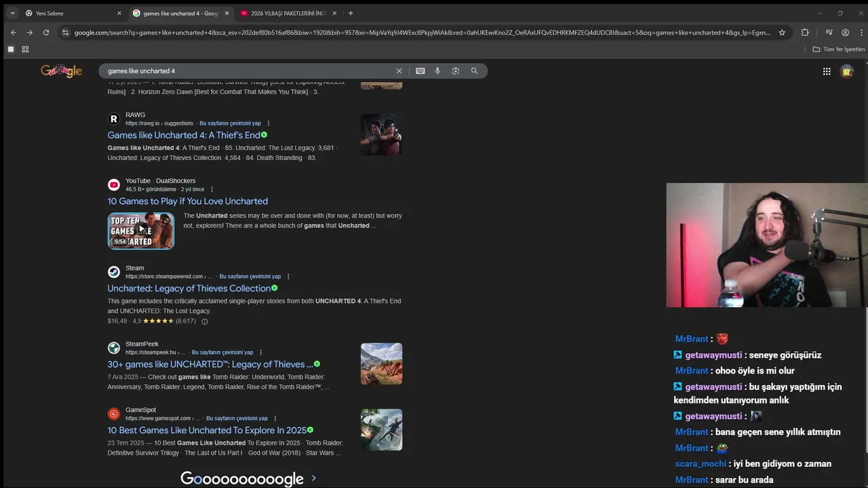
Task: Click the Google holiday logo
Action: [x=61, y=70]
